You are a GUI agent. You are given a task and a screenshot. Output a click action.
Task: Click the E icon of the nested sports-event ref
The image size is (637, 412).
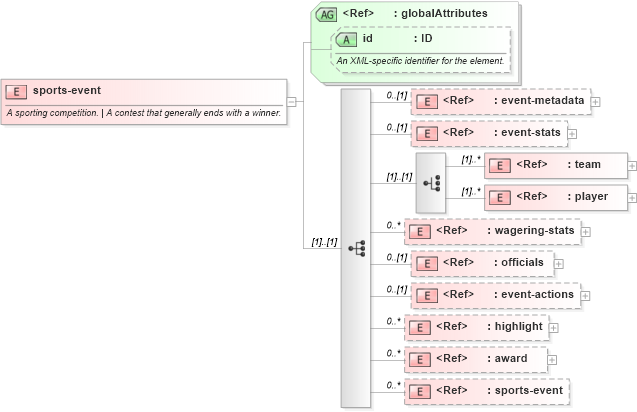click(420, 392)
